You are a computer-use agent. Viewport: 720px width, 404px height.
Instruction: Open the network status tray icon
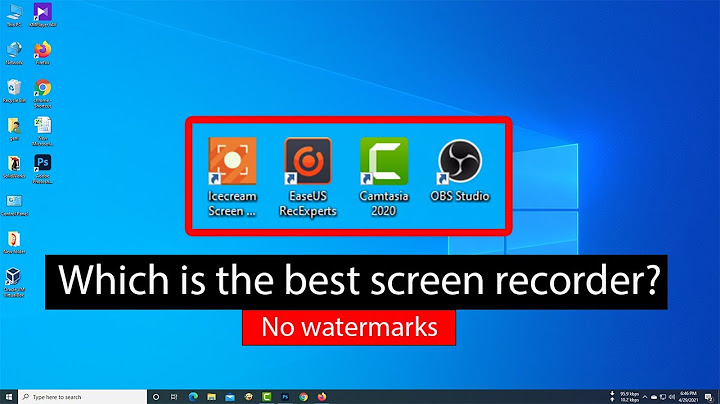click(663, 397)
